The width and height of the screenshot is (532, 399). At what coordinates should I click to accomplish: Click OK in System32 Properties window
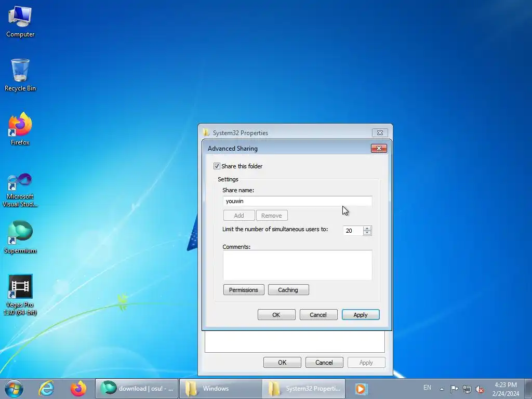(x=282, y=362)
